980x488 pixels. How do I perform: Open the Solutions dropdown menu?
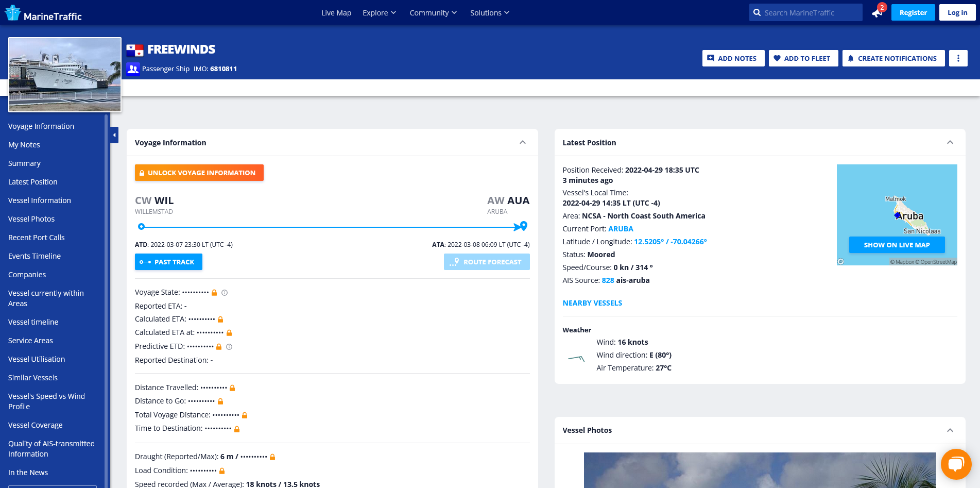coord(490,13)
